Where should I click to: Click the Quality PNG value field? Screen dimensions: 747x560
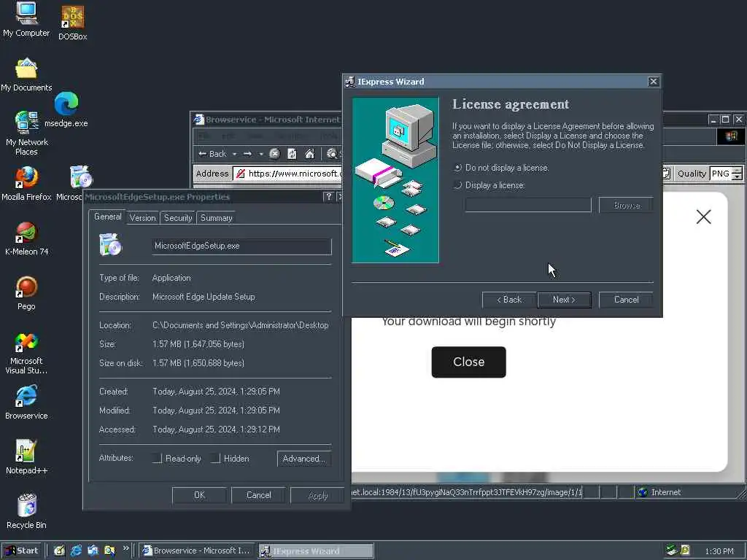tap(720, 174)
